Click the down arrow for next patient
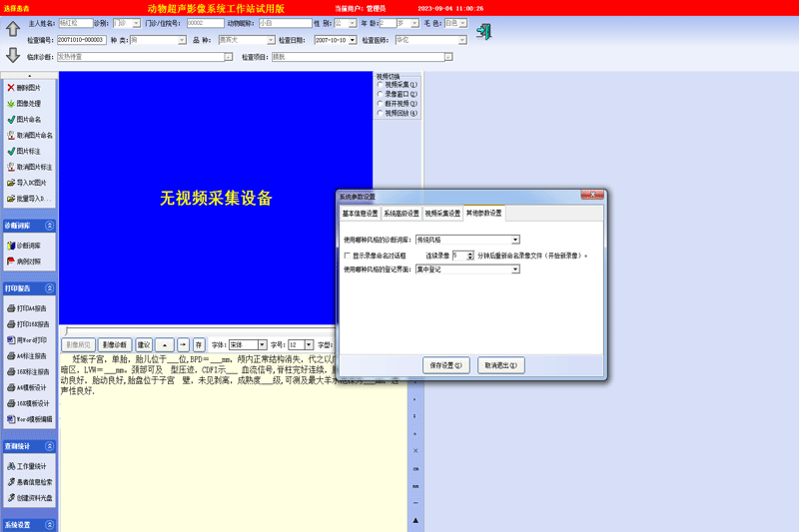Screen dimensions: 799x532 (13, 55)
